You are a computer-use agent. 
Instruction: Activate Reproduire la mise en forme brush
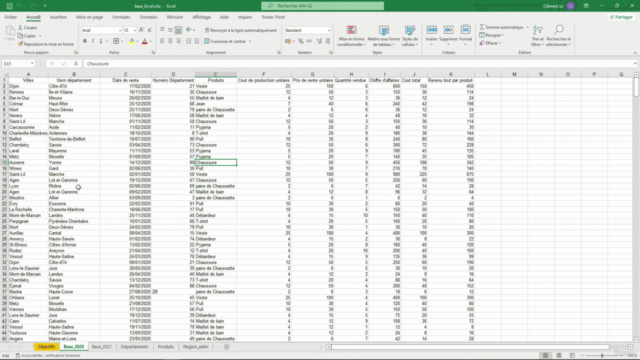[20, 44]
